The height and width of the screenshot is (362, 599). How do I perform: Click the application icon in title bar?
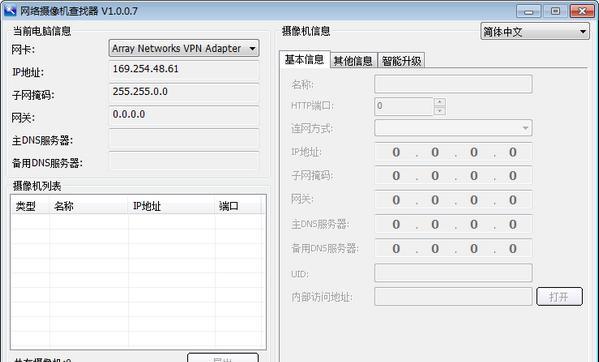[9, 10]
